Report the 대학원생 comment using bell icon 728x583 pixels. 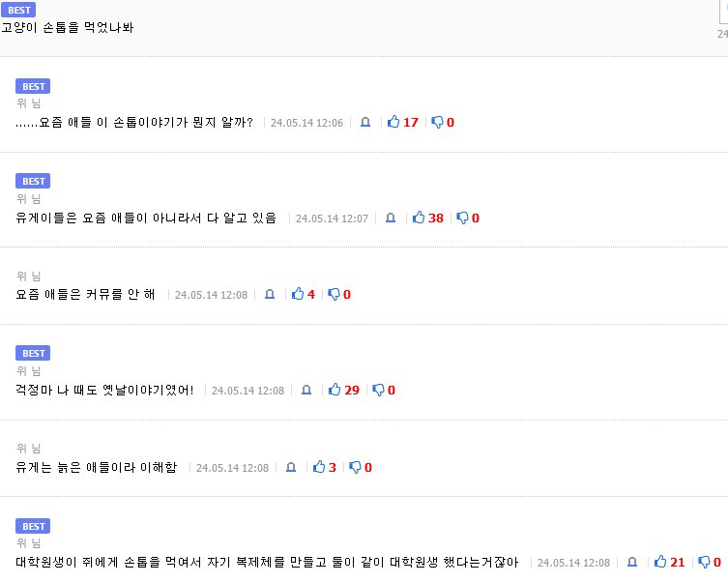632,563
